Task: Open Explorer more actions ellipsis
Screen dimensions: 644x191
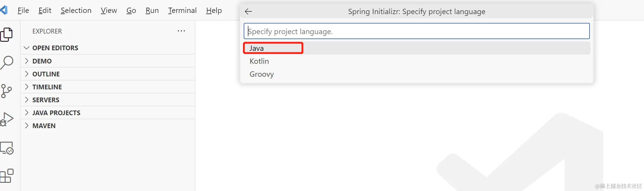Action: pyautogui.click(x=181, y=31)
